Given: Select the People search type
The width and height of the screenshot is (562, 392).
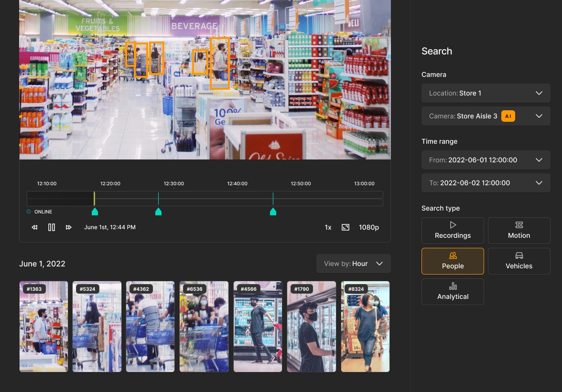Looking at the screenshot, I should click(x=453, y=261).
